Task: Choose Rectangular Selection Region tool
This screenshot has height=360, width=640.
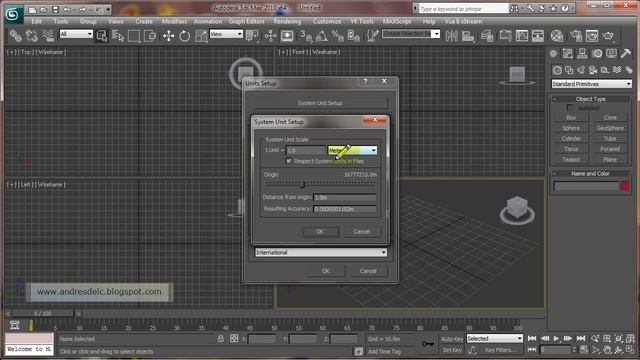Action: [x=134, y=36]
